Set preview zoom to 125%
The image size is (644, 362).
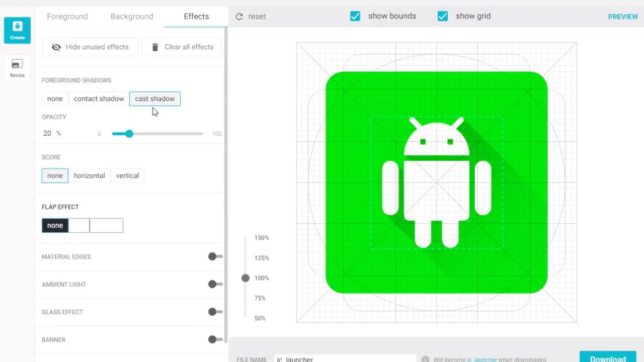262,258
